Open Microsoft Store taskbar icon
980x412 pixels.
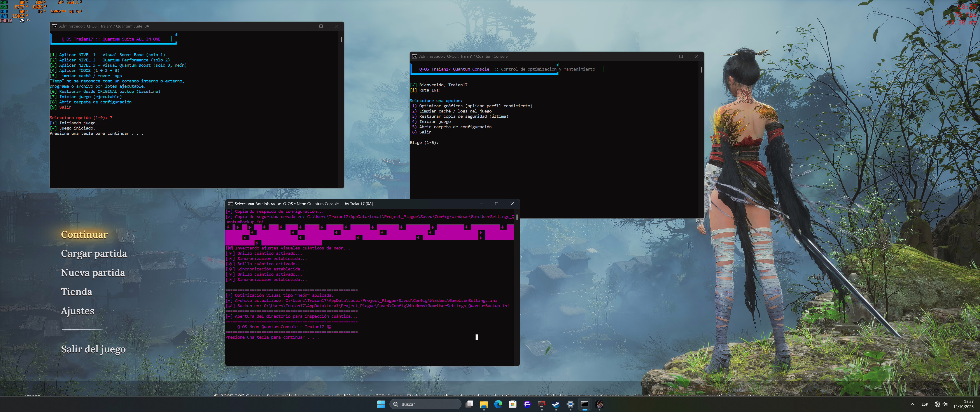[x=513, y=404]
